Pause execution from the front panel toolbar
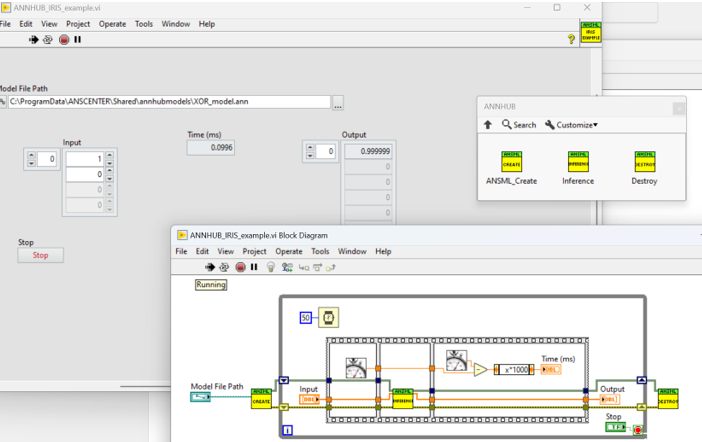The height and width of the screenshot is (442, 702). [x=78, y=40]
